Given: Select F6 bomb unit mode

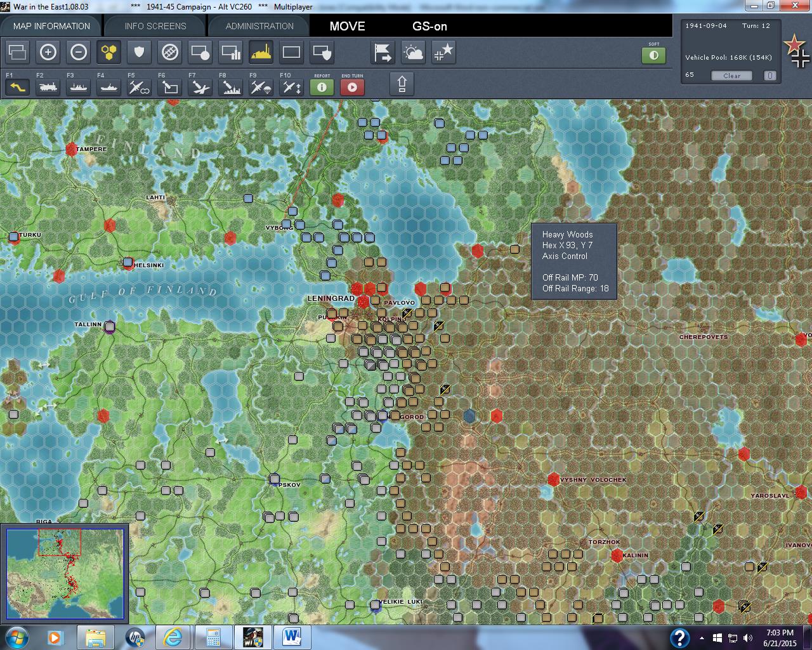Looking at the screenshot, I should click(170, 87).
